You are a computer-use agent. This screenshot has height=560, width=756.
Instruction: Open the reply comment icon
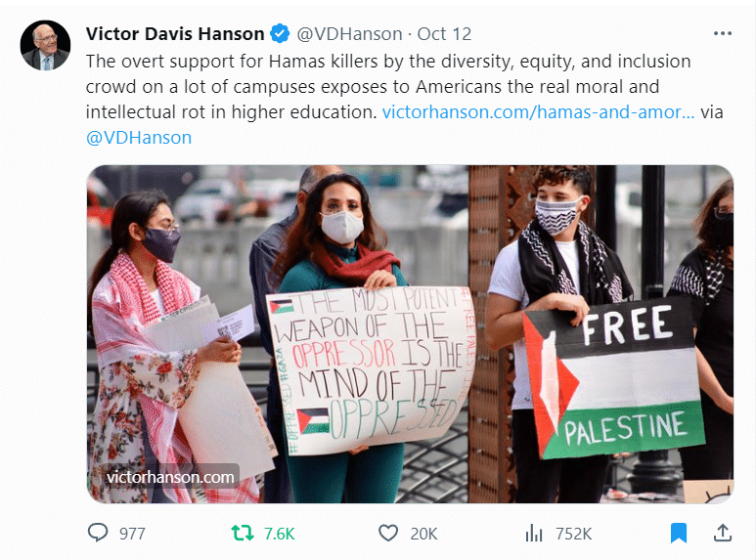click(98, 533)
